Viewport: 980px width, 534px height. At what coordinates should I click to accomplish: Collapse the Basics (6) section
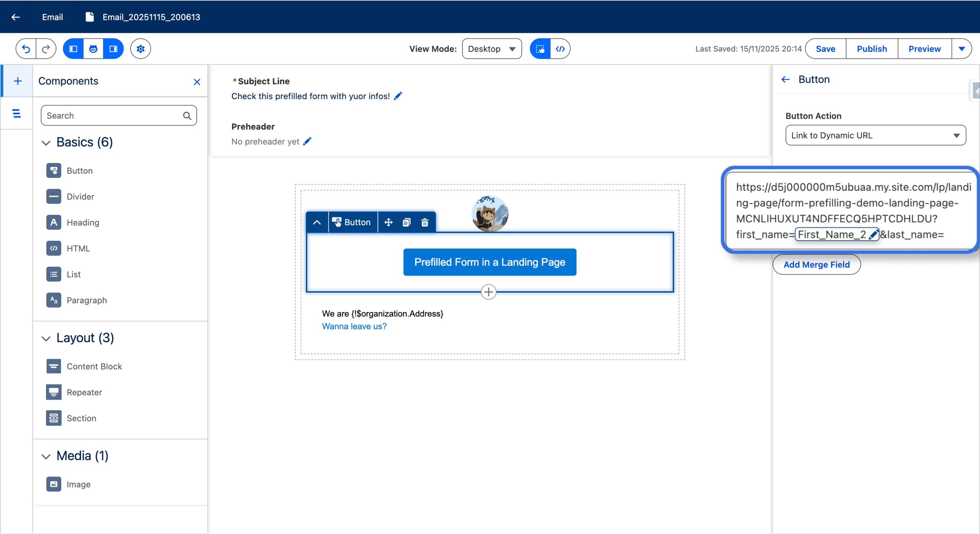tap(46, 143)
